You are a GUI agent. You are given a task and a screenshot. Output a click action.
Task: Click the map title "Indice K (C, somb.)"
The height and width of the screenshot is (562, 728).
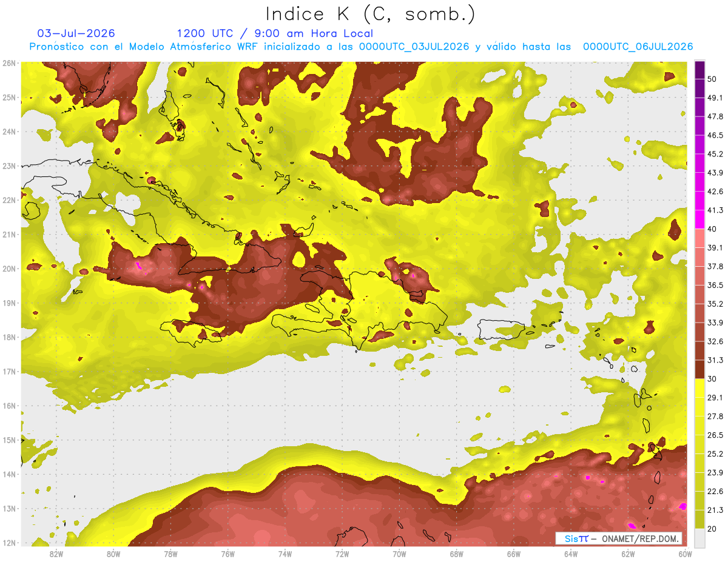[371, 14]
